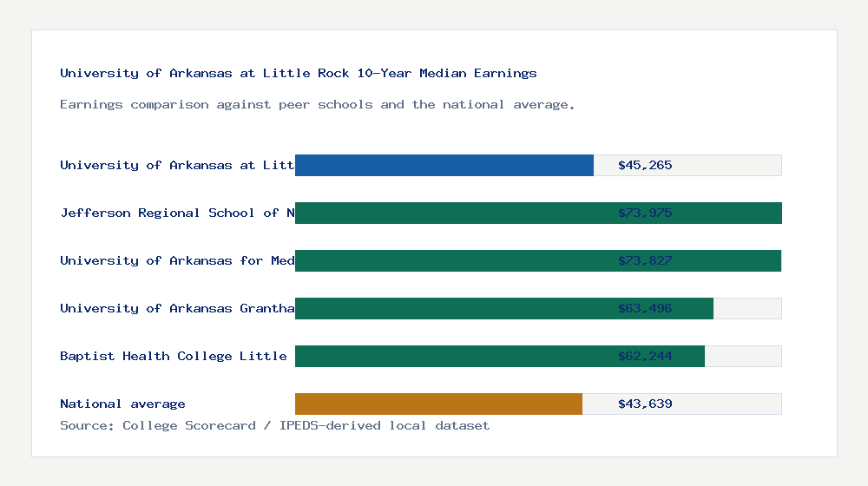Select the 'Jefferson Regional School of N' label

click(x=177, y=213)
